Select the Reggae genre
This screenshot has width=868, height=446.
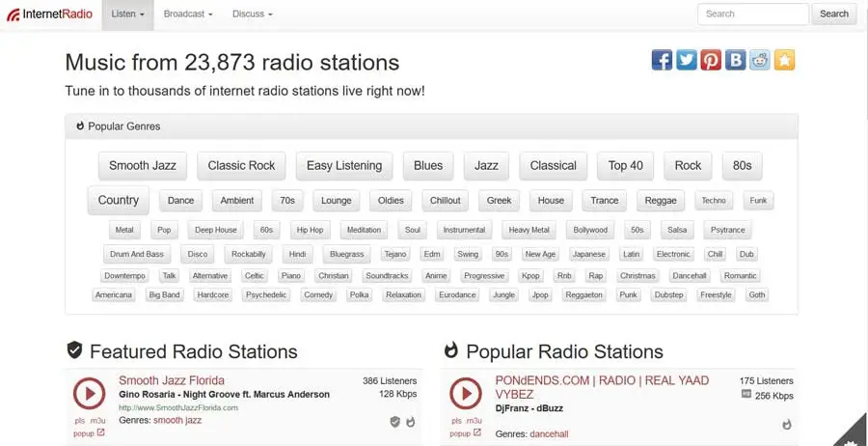click(x=661, y=201)
